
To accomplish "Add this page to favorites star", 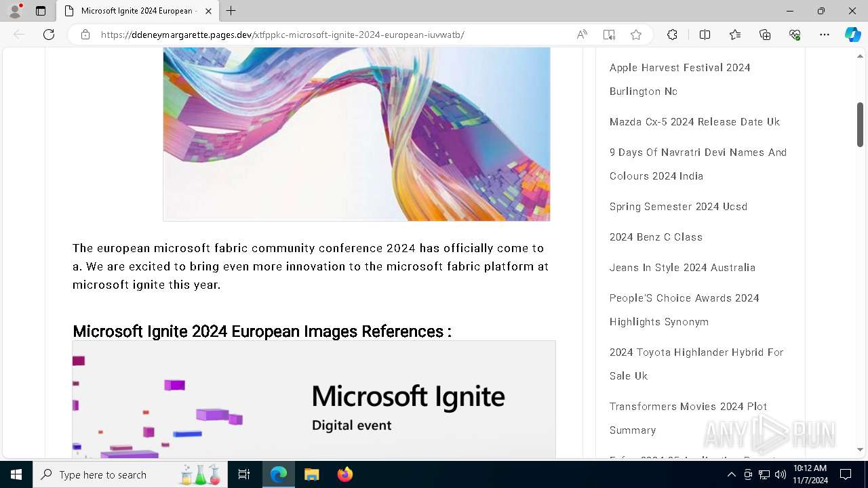I will 636,35.
